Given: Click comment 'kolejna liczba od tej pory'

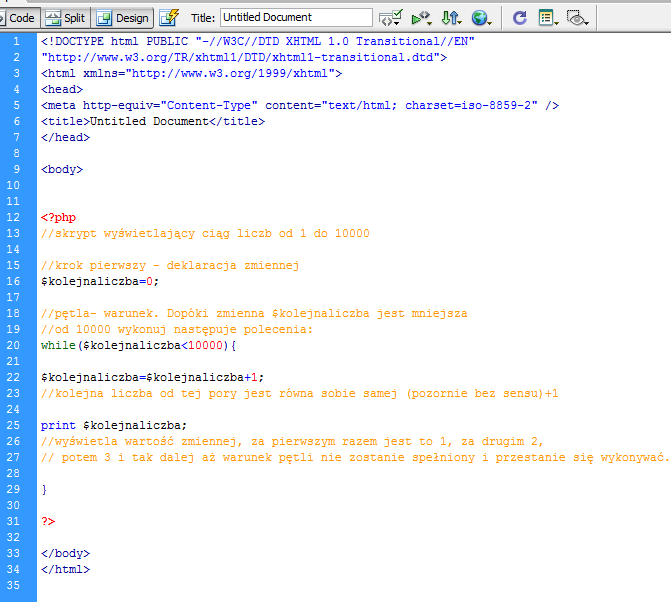Looking at the screenshot, I should [x=300, y=394].
